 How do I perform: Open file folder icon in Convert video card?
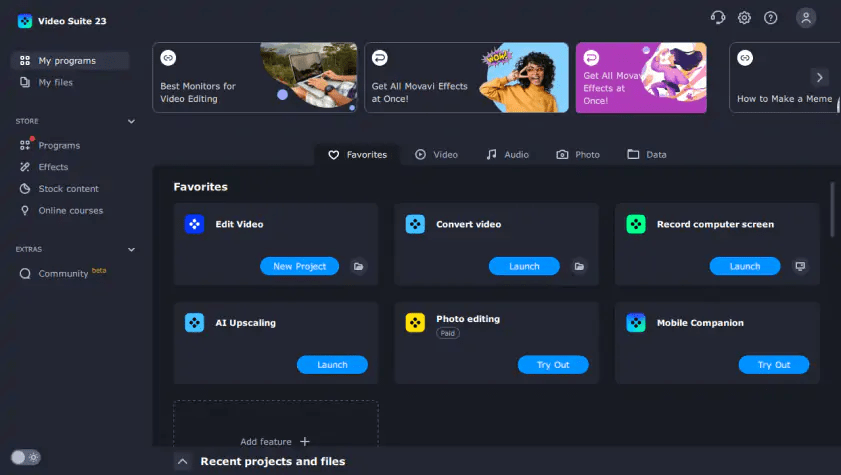(579, 266)
